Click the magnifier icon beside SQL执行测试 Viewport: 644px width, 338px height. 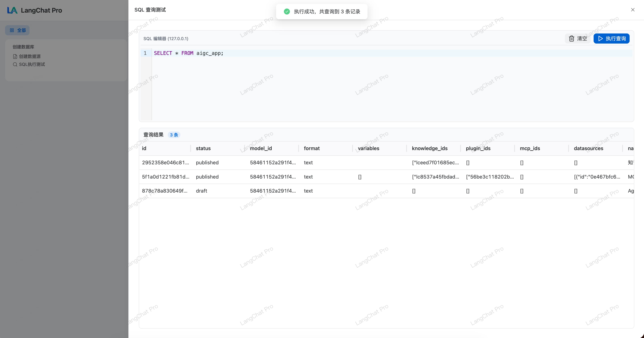(x=15, y=64)
